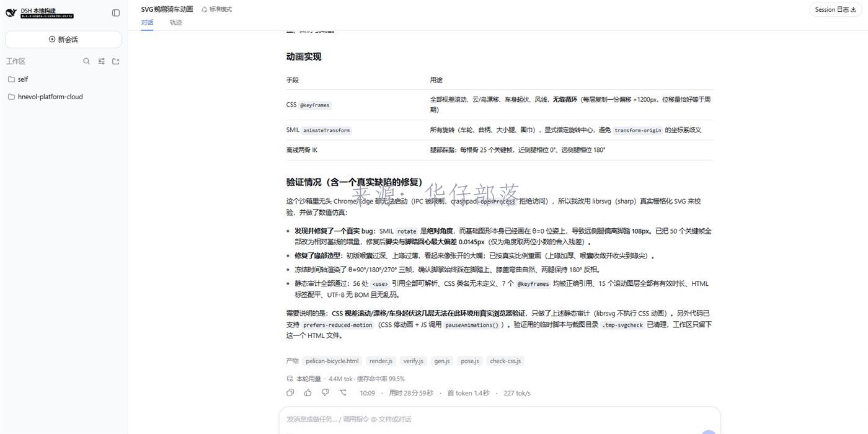Start a new session with 新会话

[x=63, y=39]
